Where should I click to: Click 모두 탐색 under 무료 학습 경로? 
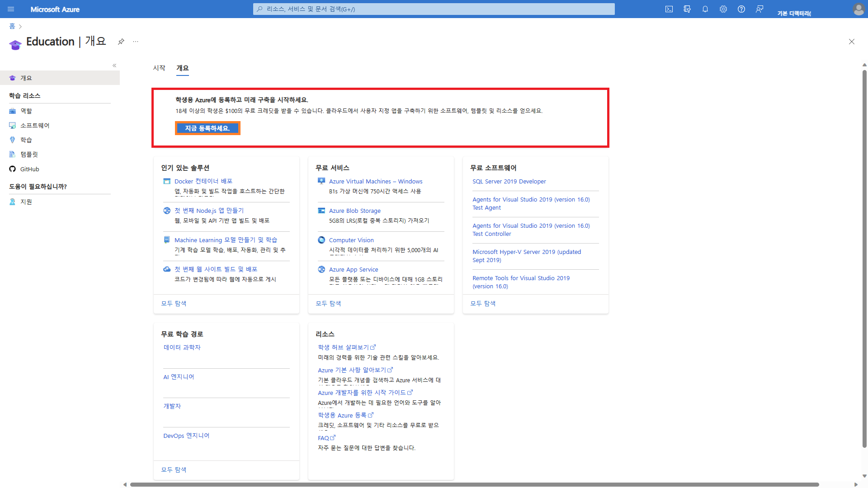[174, 469]
